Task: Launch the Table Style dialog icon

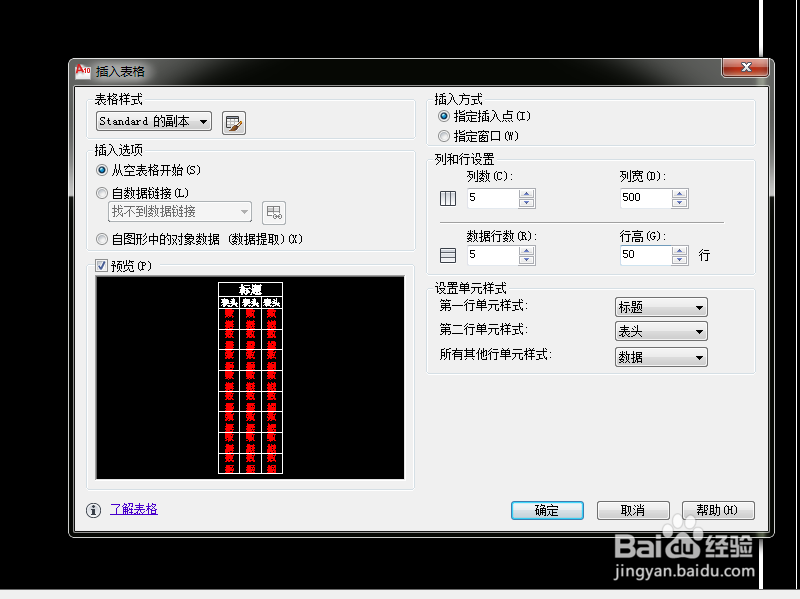Action: click(x=234, y=123)
